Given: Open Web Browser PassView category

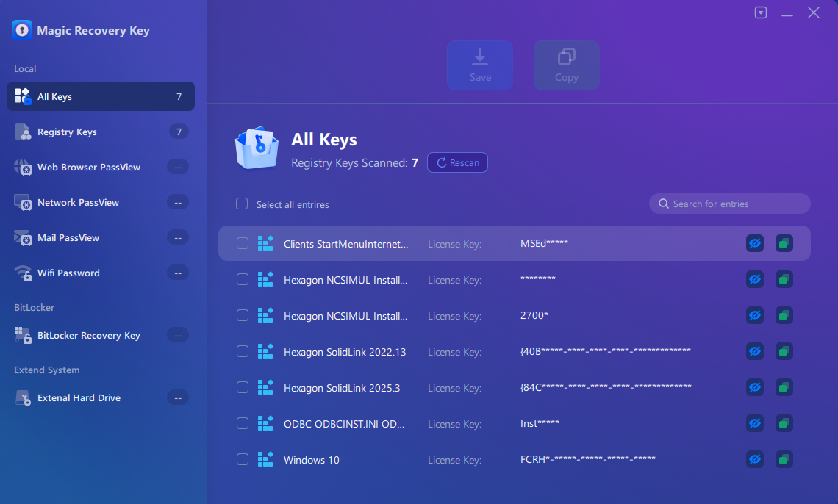Looking at the screenshot, I should [x=88, y=167].
